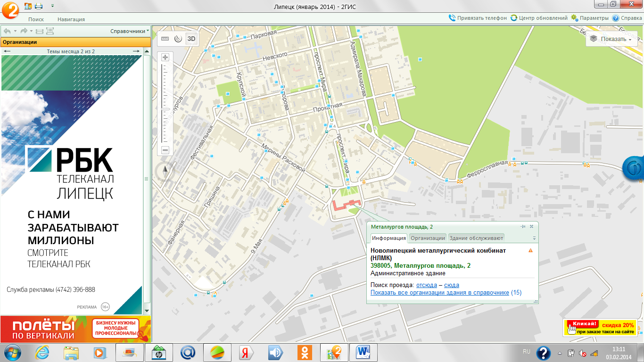Click the orange warning triangle in popup
Image resolution: width=644 pixels, height=362 pixels.
coord(531,250)
